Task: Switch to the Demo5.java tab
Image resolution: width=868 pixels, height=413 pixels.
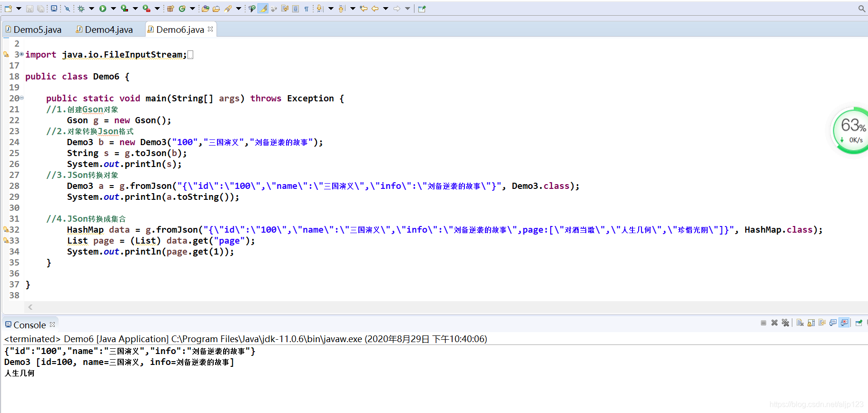Action: click(x=33, y=29)
